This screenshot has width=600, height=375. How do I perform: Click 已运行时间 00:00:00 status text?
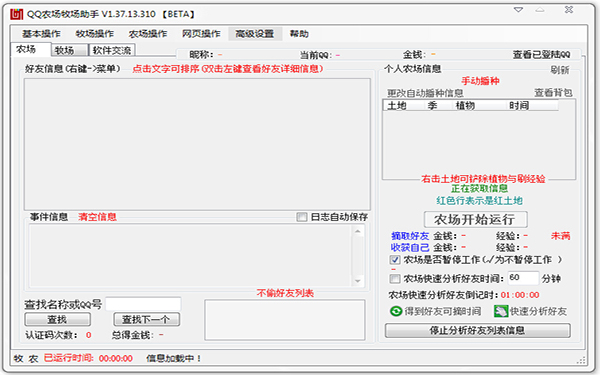pos(88,358)
